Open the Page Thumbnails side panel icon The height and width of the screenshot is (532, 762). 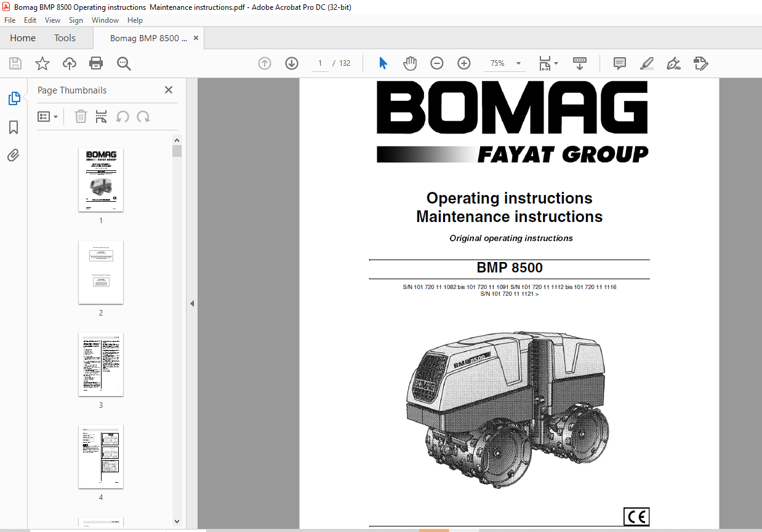(14, 98)
